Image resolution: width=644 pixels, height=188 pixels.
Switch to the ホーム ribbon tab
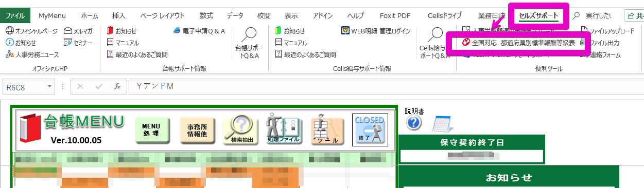pos(90,15)
